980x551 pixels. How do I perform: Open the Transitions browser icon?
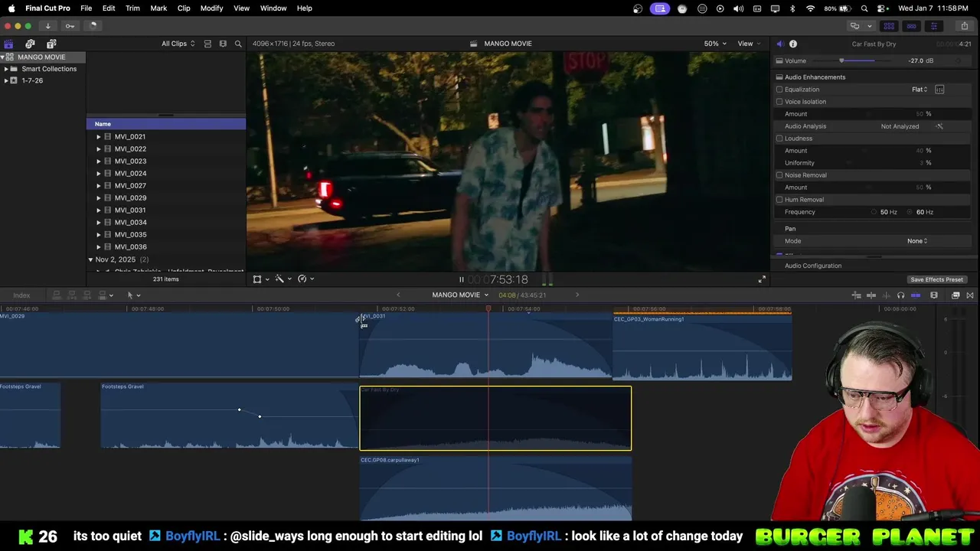[x=970, y=295]
